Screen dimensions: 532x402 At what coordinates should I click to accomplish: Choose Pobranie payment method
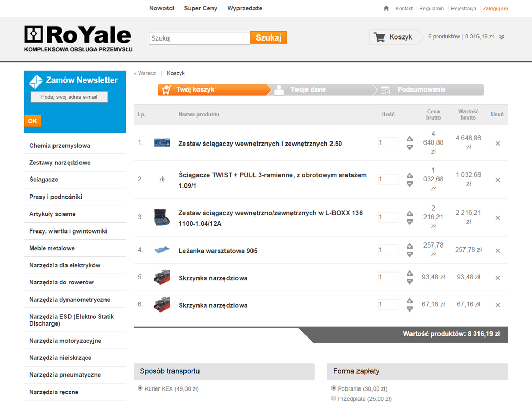(334, 388)
